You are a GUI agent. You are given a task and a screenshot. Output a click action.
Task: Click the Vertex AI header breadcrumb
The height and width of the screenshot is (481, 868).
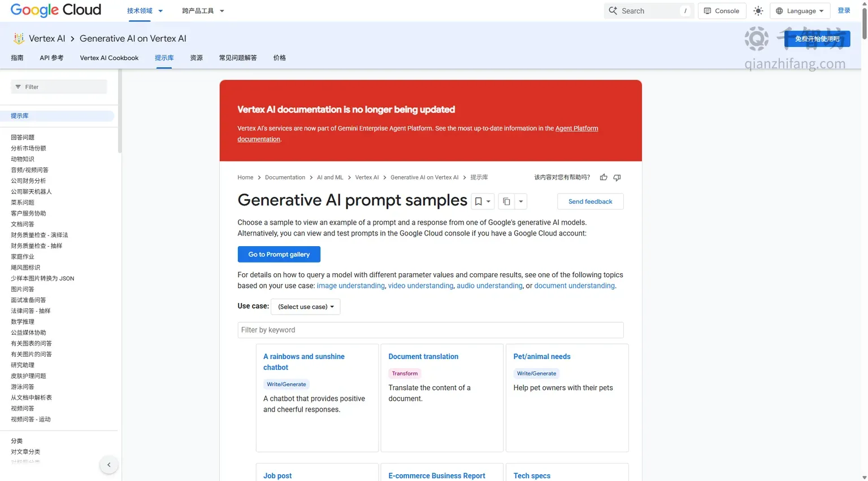tap(47, 38)
